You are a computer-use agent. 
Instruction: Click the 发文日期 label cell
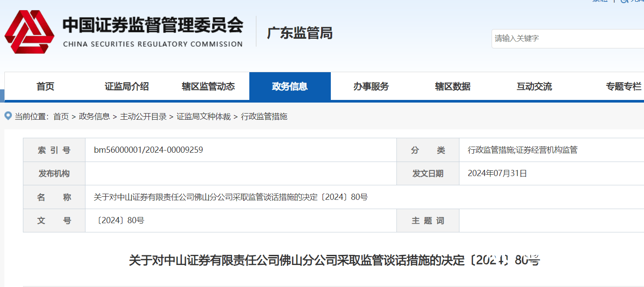[428, 173]
